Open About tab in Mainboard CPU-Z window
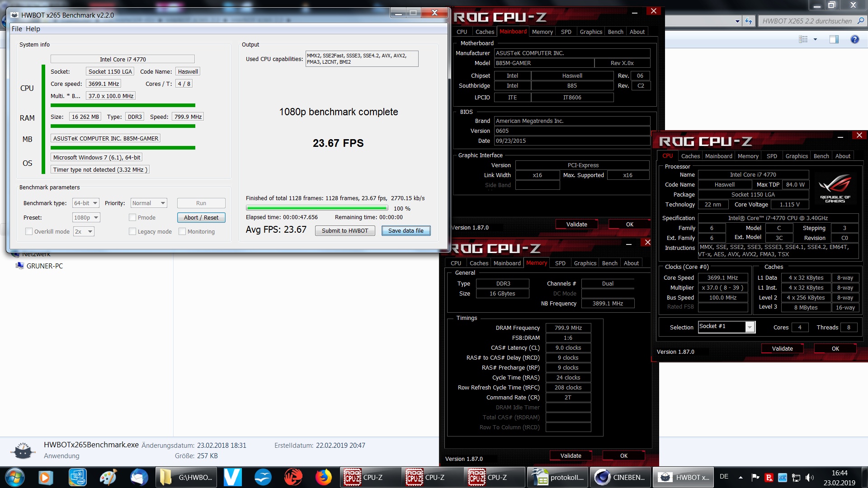 [x=637, y=32]
